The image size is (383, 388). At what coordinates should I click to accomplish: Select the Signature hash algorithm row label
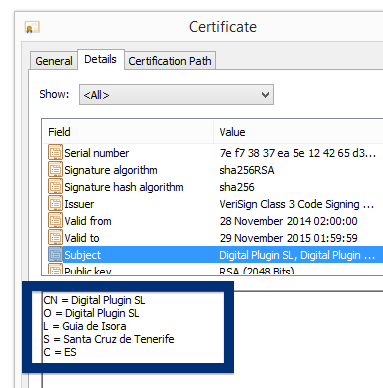pos(124,187)
